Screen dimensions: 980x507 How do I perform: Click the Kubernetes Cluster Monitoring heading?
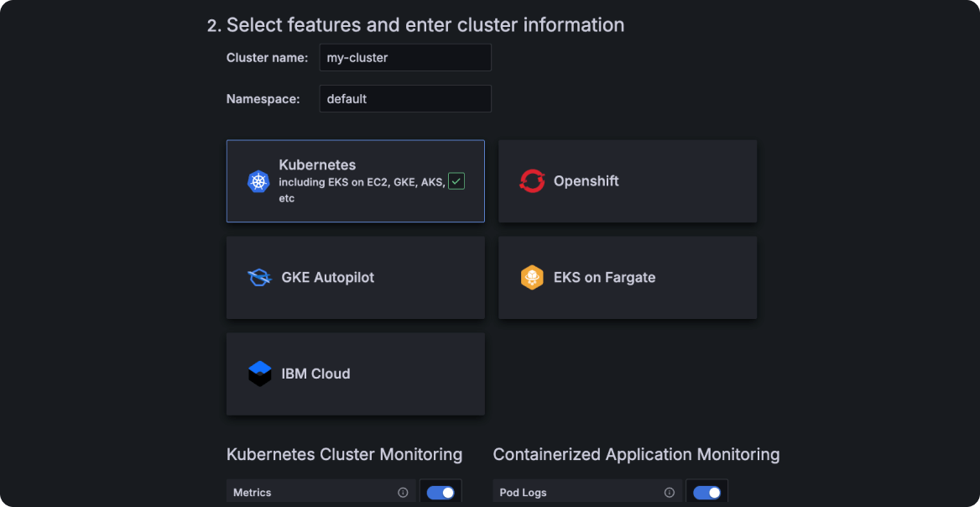344,454
